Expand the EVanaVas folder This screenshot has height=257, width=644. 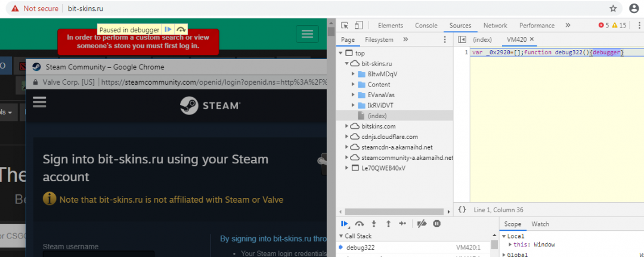tap(353, 95)
